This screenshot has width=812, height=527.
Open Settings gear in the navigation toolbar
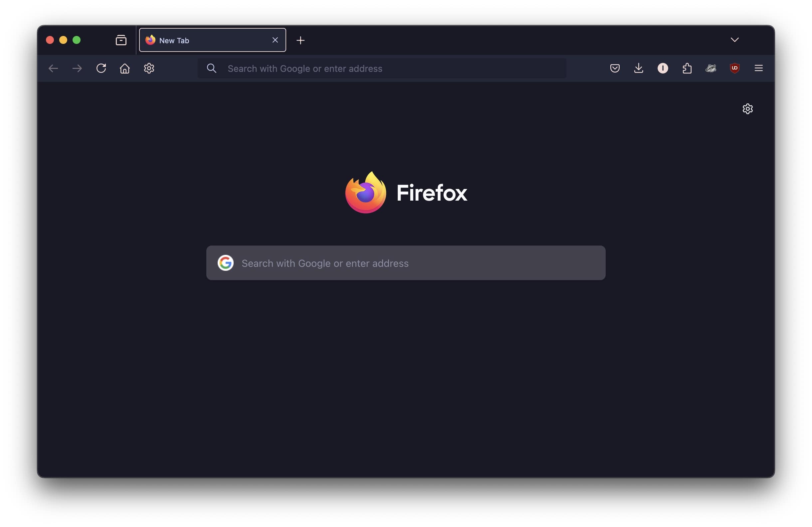(149, 68)
